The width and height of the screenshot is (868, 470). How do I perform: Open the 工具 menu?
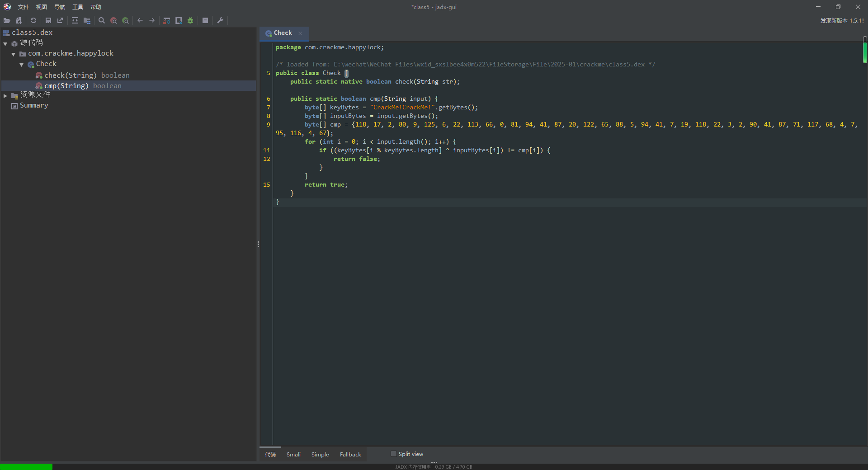tap(78, 7)
